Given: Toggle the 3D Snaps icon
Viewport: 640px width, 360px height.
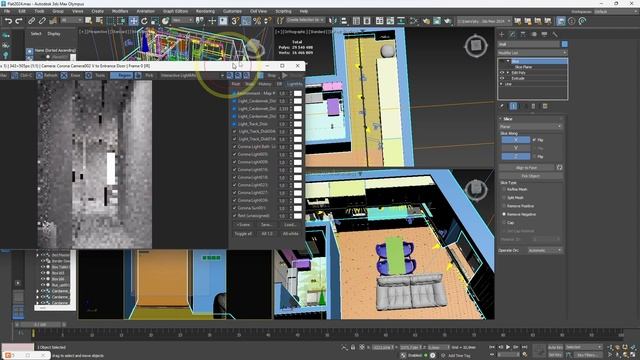Looking at the screenshot, I should (235, 21).
